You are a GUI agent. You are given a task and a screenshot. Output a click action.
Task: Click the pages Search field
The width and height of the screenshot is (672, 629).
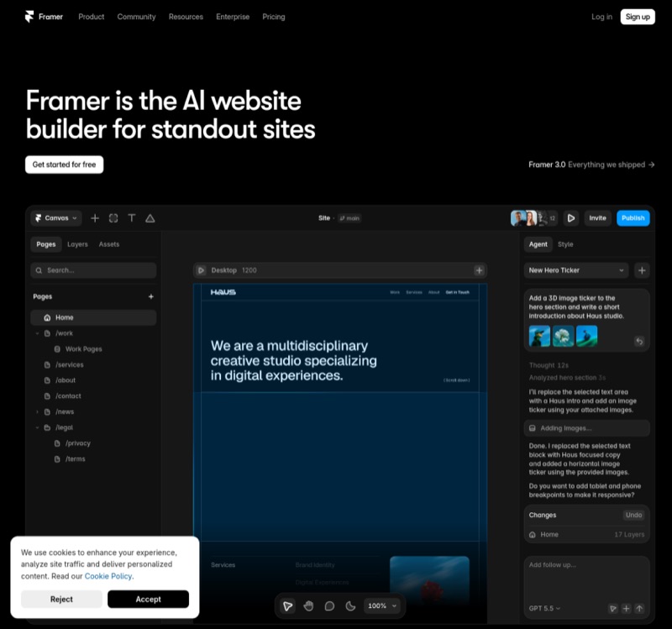[93, 270]
